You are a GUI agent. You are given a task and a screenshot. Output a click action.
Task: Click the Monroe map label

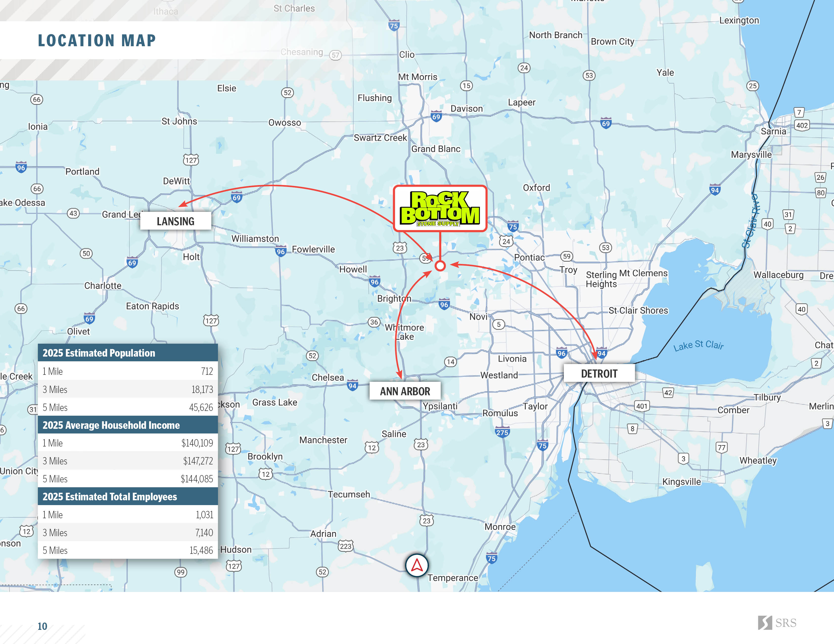coord(500,527)
